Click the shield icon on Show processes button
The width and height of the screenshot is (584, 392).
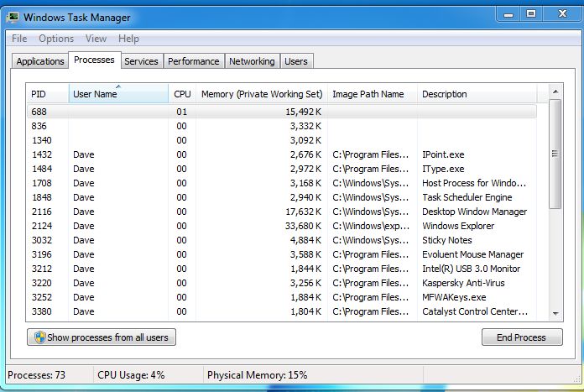point(39,337)
